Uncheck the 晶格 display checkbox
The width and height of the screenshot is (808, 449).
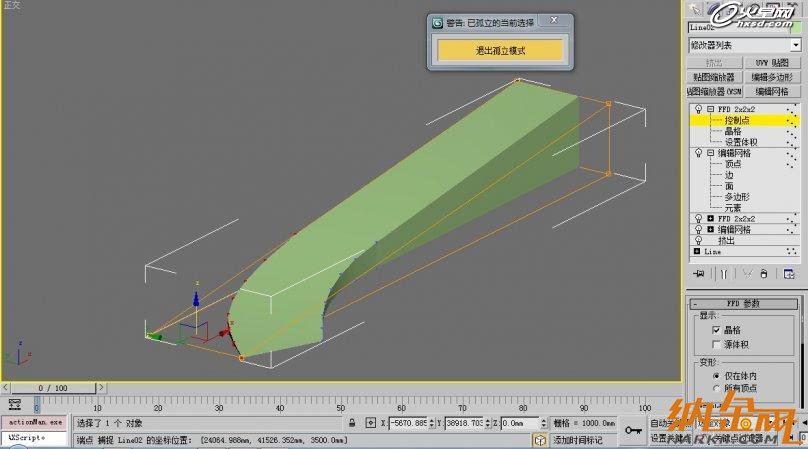click(715, 329)
